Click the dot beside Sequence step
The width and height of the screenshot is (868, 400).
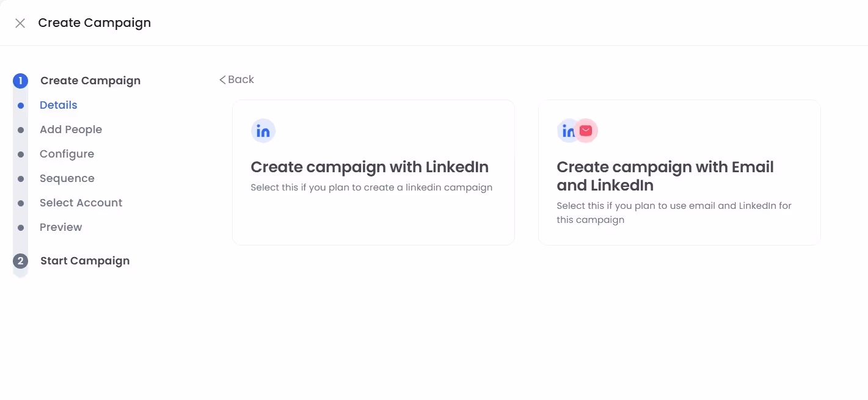point(20,178)
